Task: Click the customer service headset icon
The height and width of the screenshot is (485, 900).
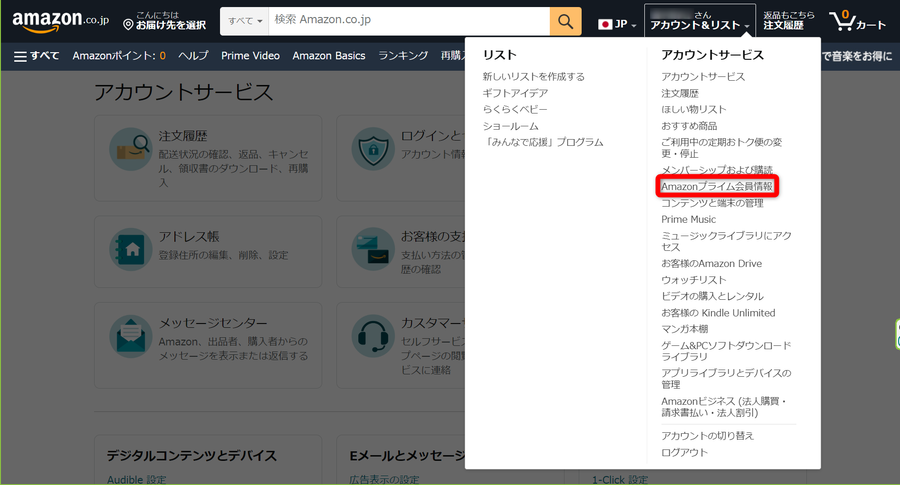Action: tap(373, 336)
